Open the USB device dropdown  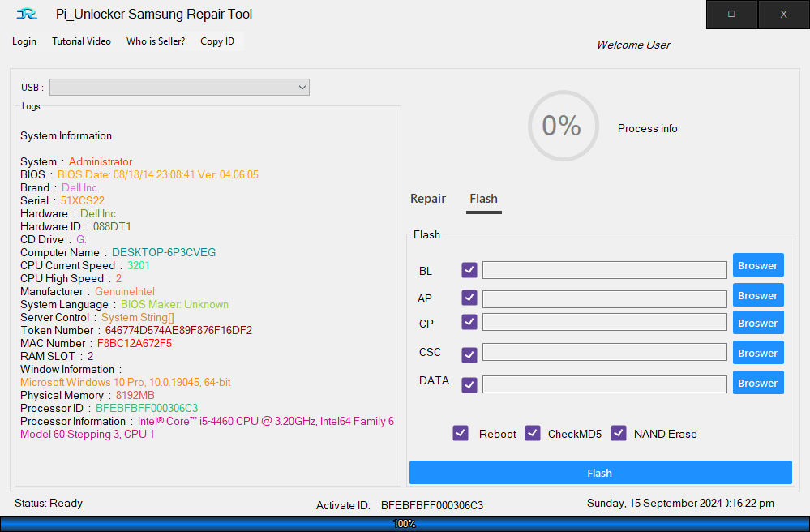tap(300, 87)
